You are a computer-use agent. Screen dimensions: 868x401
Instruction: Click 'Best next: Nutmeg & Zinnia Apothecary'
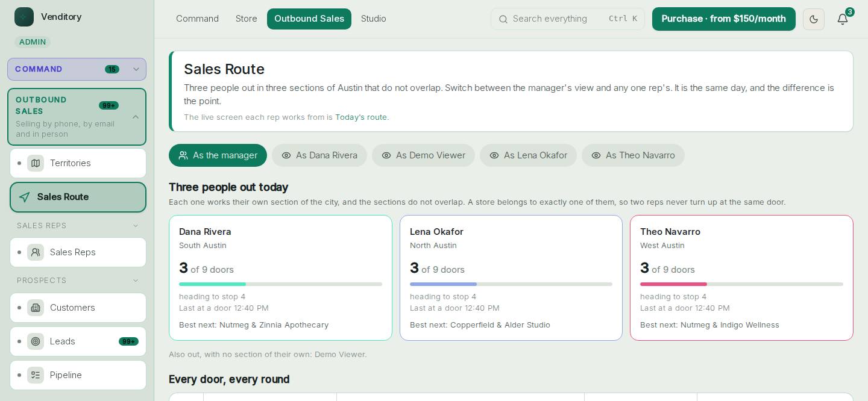tap(254, 325)
